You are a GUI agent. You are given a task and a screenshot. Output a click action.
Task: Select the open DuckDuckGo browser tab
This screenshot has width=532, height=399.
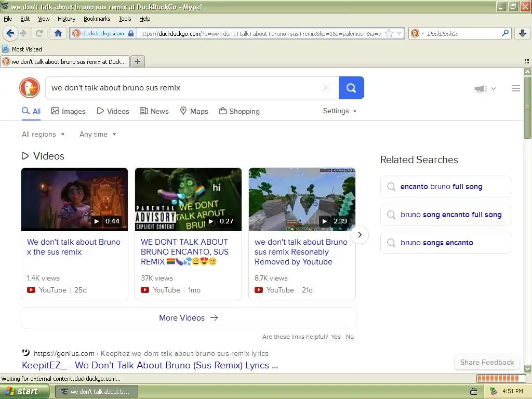pos(65,61)
